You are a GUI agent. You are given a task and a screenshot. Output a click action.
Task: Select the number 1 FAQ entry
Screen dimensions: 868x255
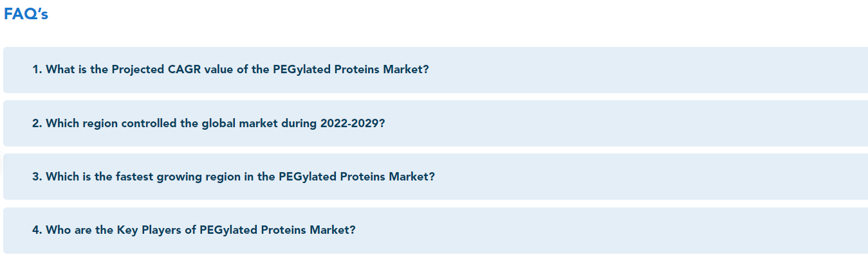click(436, 69)
